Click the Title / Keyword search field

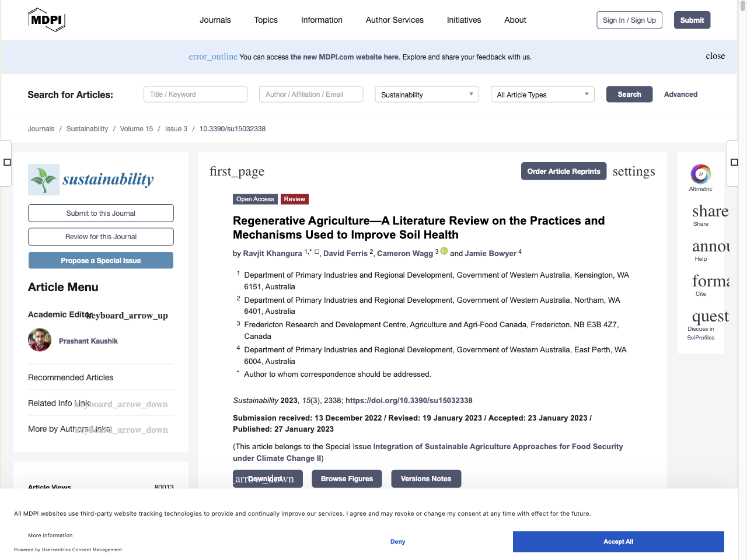point(196,94)
